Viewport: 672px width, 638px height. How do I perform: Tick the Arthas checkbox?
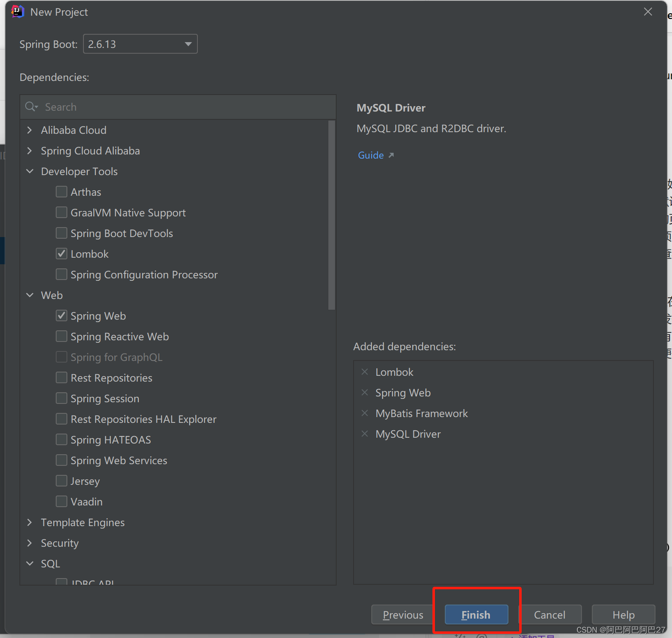click(62, 192)
